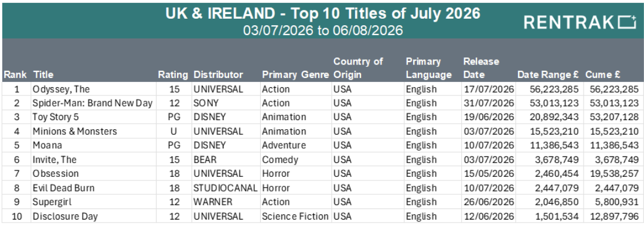Image resolution: width=644 pixels, height=229 pixels.
Task: Click the Science Fiction genre cell
Action: pyautogui.click(x=296, y=216)
